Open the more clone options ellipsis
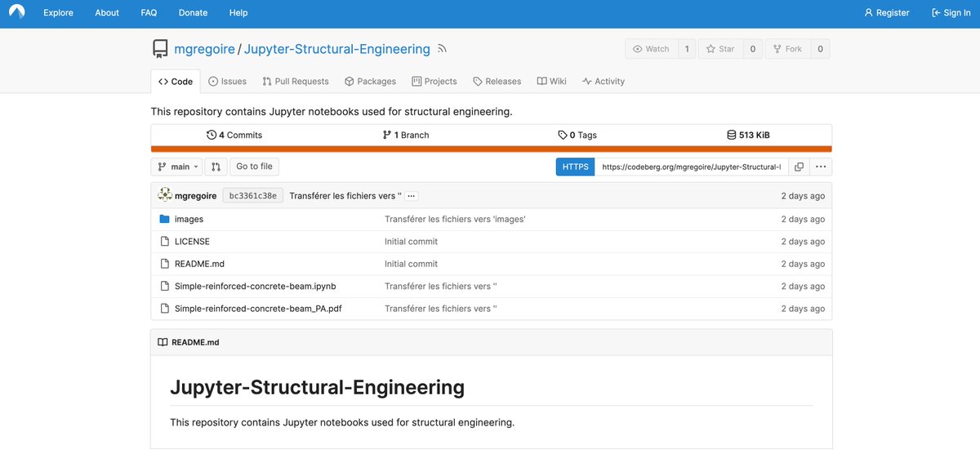 pyautogui.click(x=821, y=167)
